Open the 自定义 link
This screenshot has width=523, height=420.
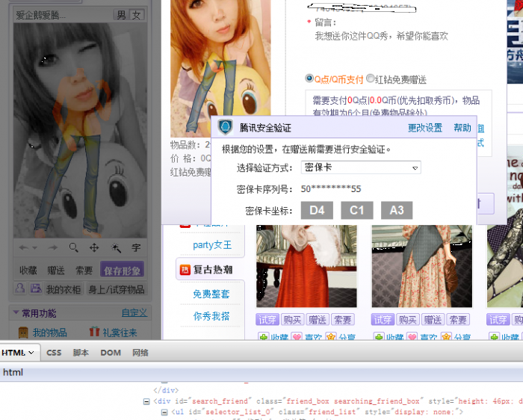tap(134, 312)
